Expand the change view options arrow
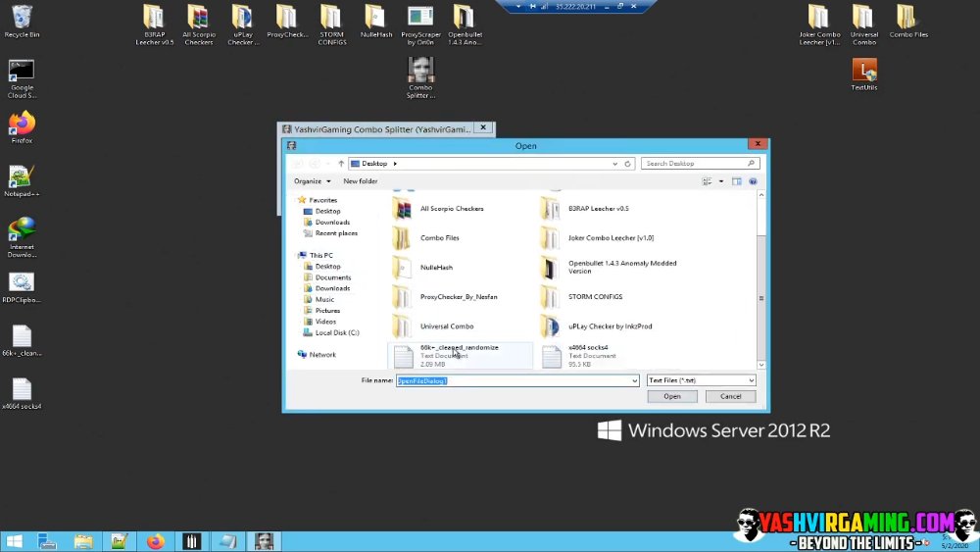980x552 pixels. click(721, 181)
